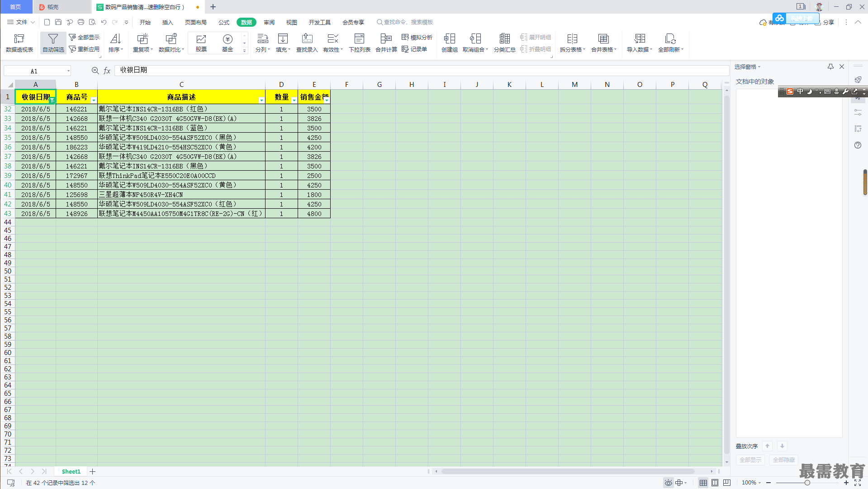Image resolution: width=868 pixels, height=489 pixels.
Task: Select the Sheet1 tab
Action: click(71, 471)
